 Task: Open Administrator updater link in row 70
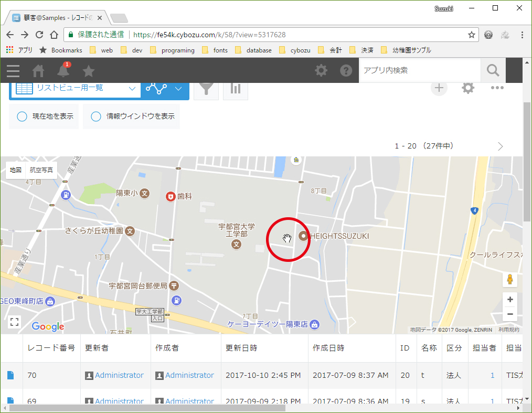pyautogui.click(x=119, y=375)
